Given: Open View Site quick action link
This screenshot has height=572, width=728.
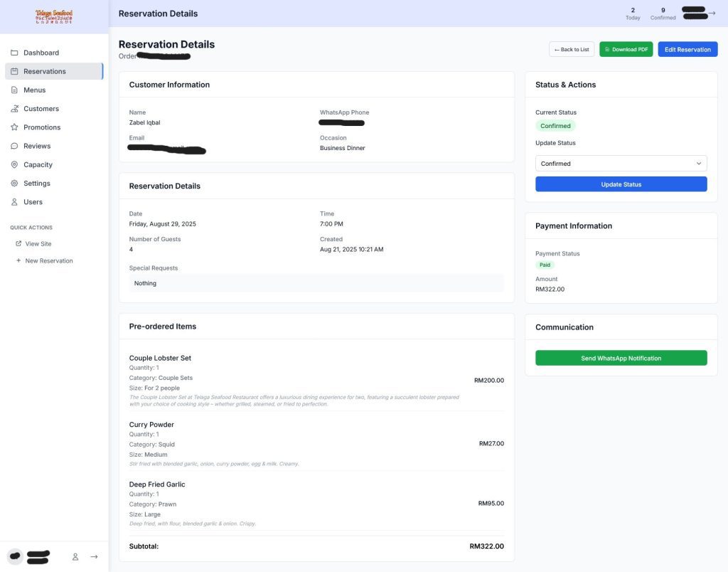Looking at the screenshot, I should click(x=38, y=244).
